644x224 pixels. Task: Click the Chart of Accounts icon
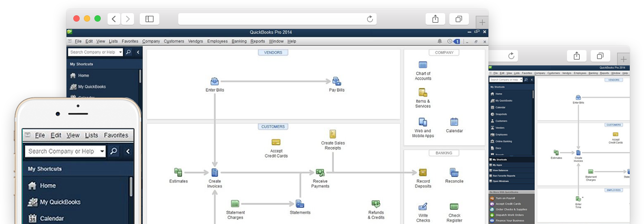422,65
